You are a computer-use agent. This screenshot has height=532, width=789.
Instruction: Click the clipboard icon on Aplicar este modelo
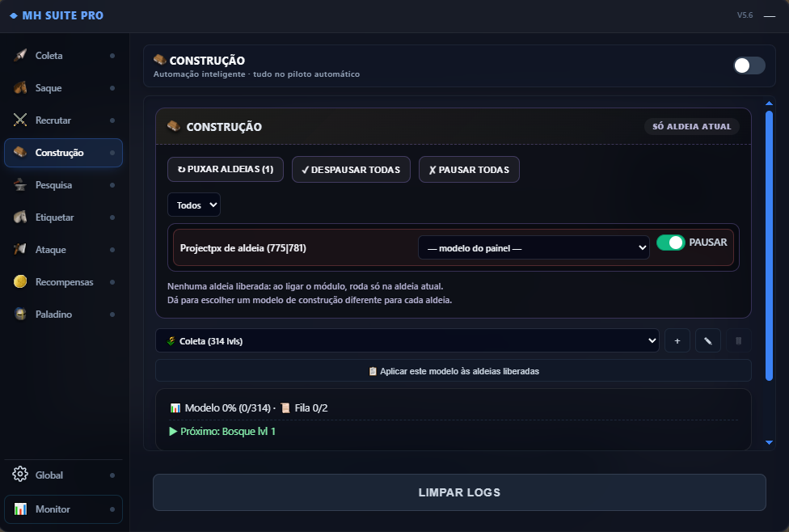373,371
